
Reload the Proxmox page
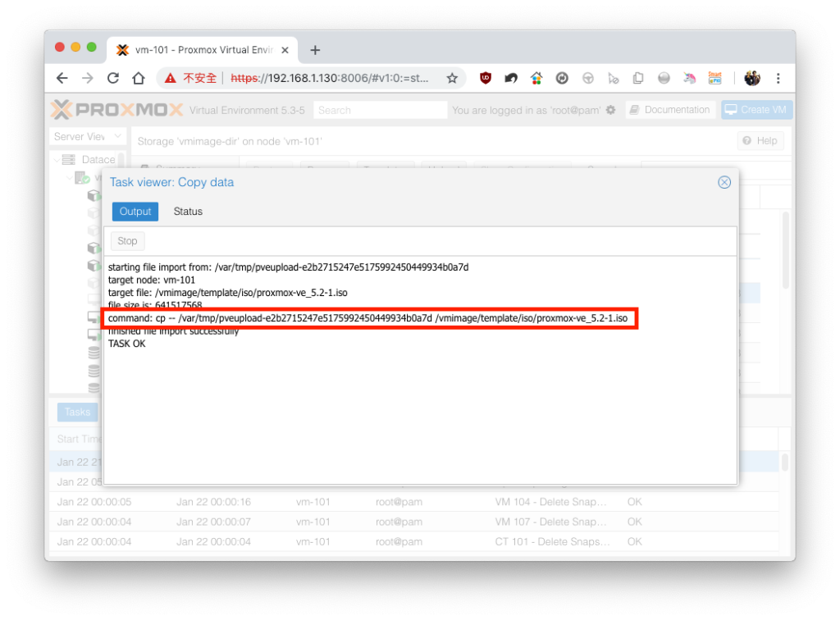(113, 78)
